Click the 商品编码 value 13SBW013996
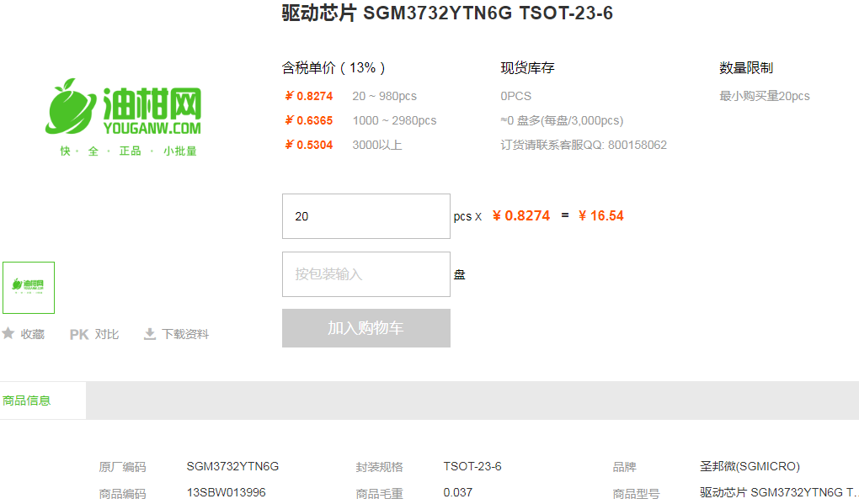The image size is (859, 504). 226,492
